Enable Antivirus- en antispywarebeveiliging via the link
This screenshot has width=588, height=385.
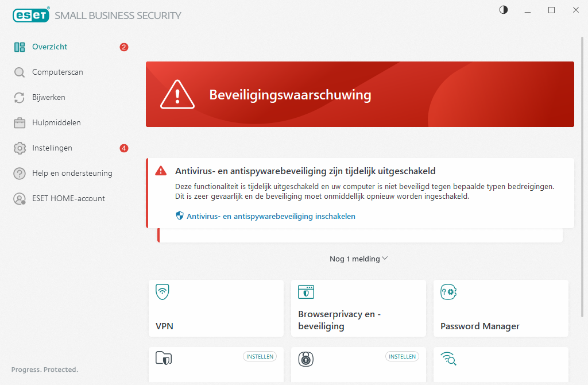tap(271, 217)
